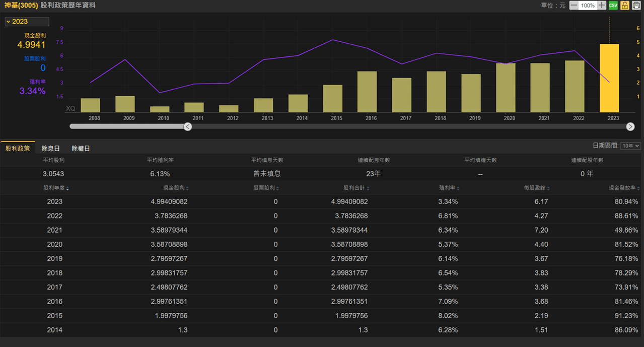The height and width of the screenshot is (347, 644).
Task: Click the 100% zoom level field
Action: coord(588,6)
